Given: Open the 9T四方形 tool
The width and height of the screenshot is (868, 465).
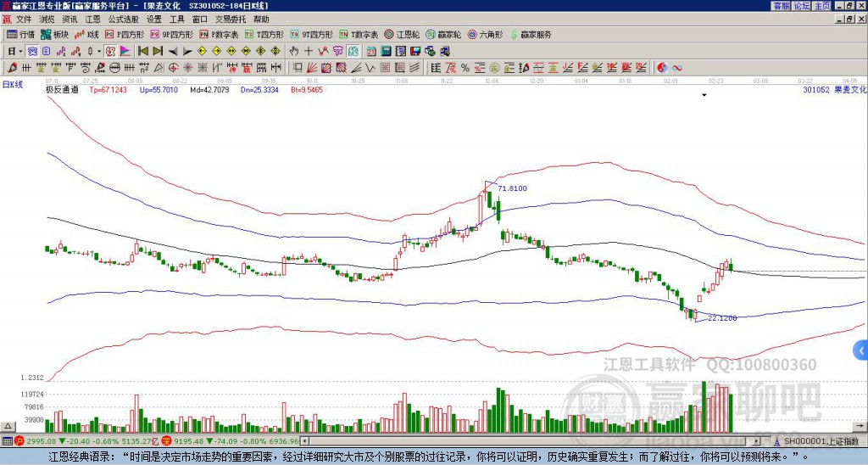Looking at the screenshot, I should coord(312,34).
